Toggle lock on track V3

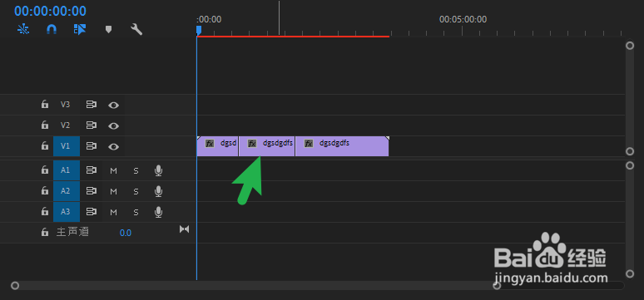45,105
